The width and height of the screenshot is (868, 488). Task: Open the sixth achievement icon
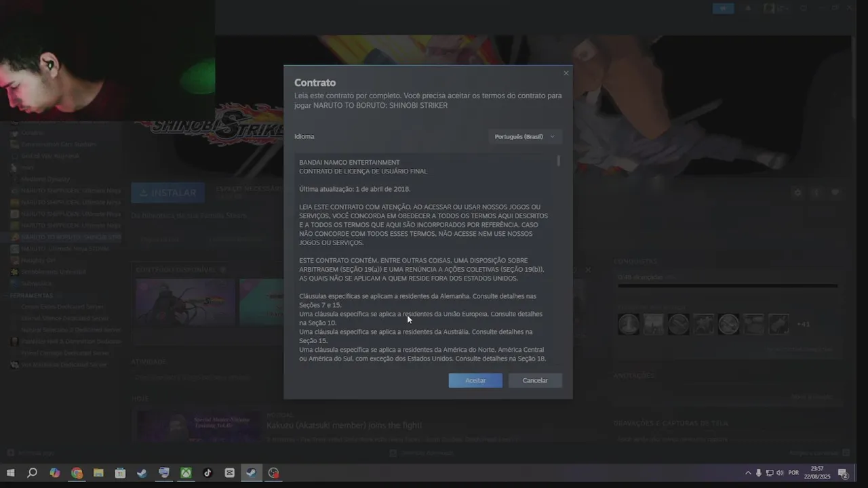[x=754, y=324]
